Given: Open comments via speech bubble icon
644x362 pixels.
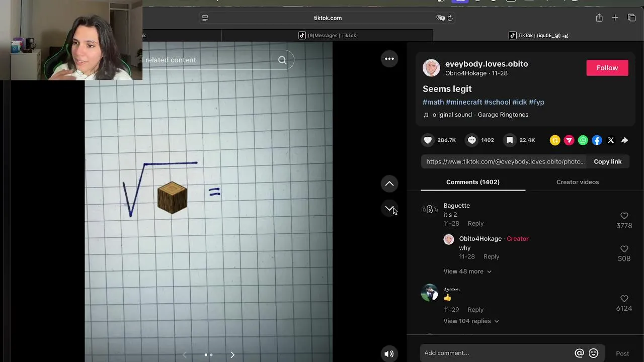Looking at the screenshot, I should tap(471, 140).
